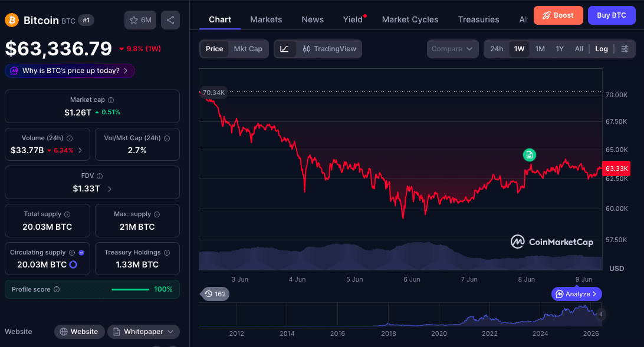
Task: Open chart settings sliders icon
Action: [x=625, y=49]
